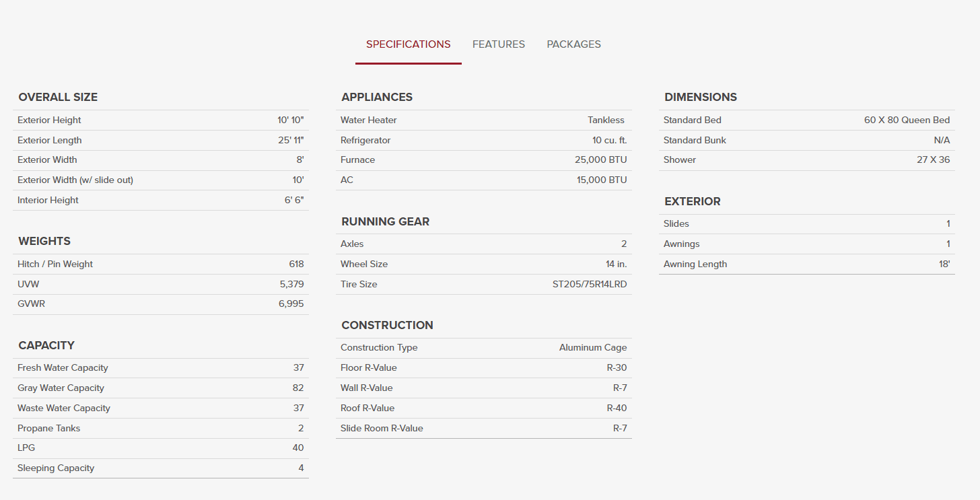Switch to the Packages tab

pos(573,44)
